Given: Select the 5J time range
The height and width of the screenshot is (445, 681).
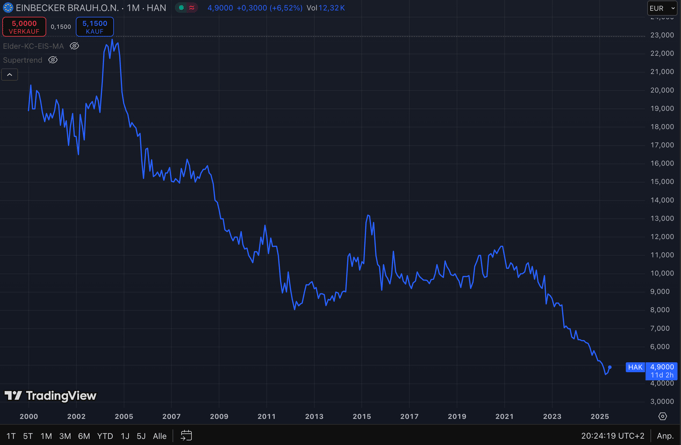Looking at the screenshot, I should coord(141,436).
